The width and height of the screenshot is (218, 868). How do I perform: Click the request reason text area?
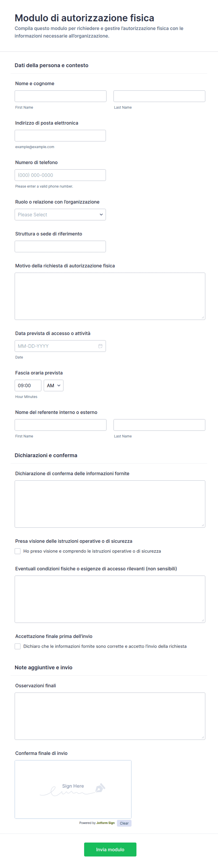(x=110, y=296)
